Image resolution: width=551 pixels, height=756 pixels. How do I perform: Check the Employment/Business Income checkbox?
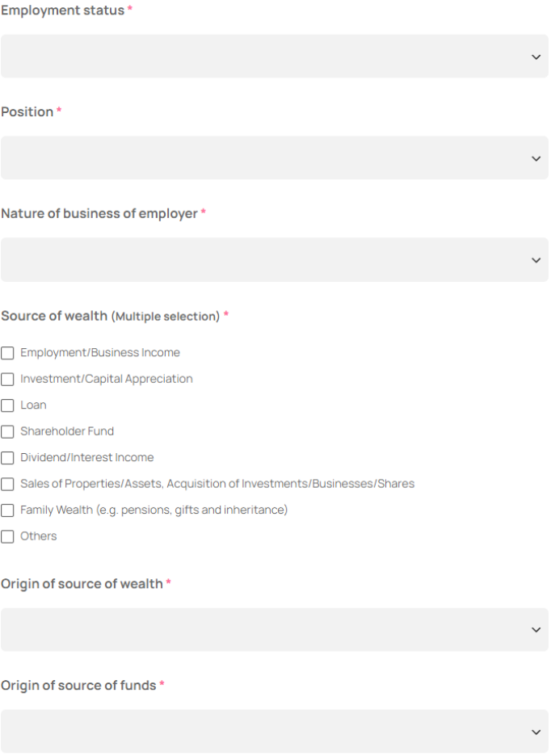coord(7,353)
